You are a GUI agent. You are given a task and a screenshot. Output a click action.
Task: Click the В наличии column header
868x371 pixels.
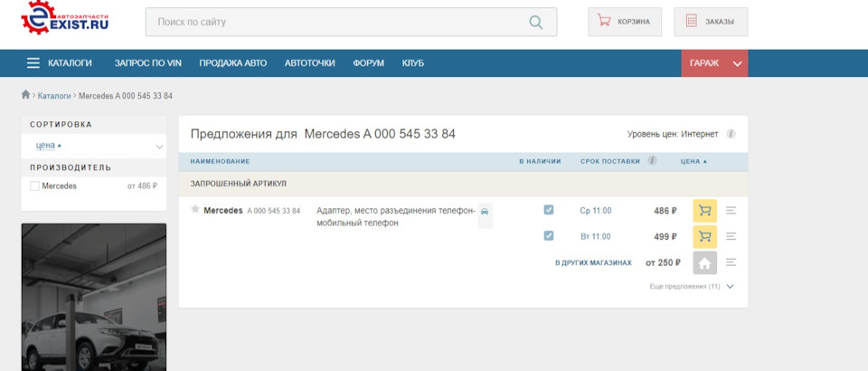click(540, 161)
